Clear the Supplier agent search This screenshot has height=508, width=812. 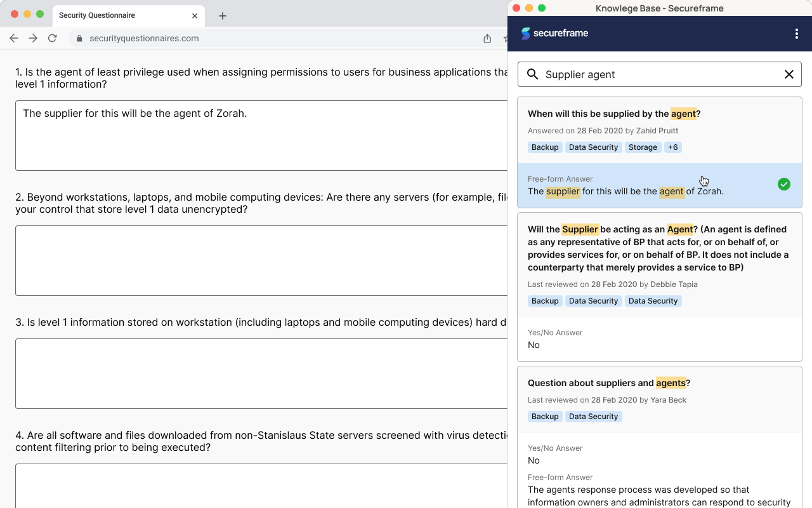coord(789,74)
